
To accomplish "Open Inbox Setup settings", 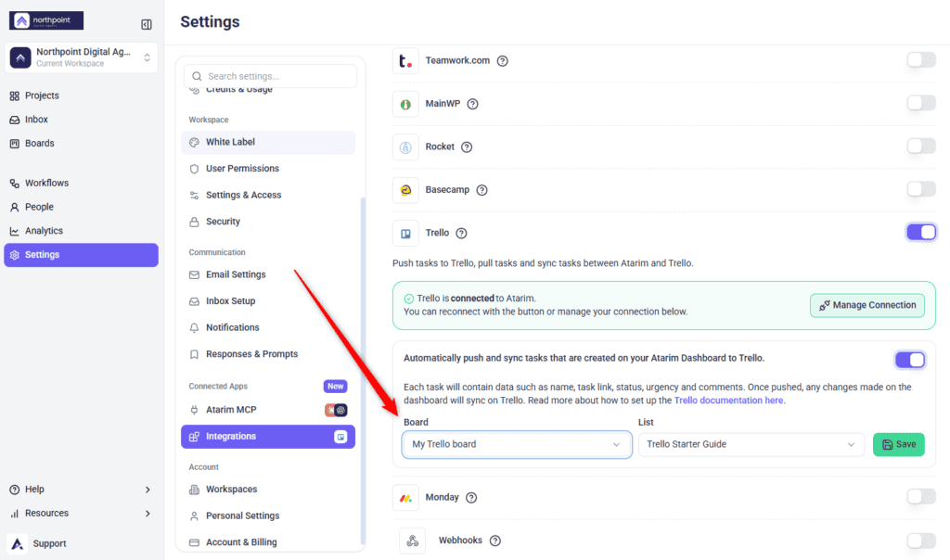I will pyautogui.click(x=268, y=301).
